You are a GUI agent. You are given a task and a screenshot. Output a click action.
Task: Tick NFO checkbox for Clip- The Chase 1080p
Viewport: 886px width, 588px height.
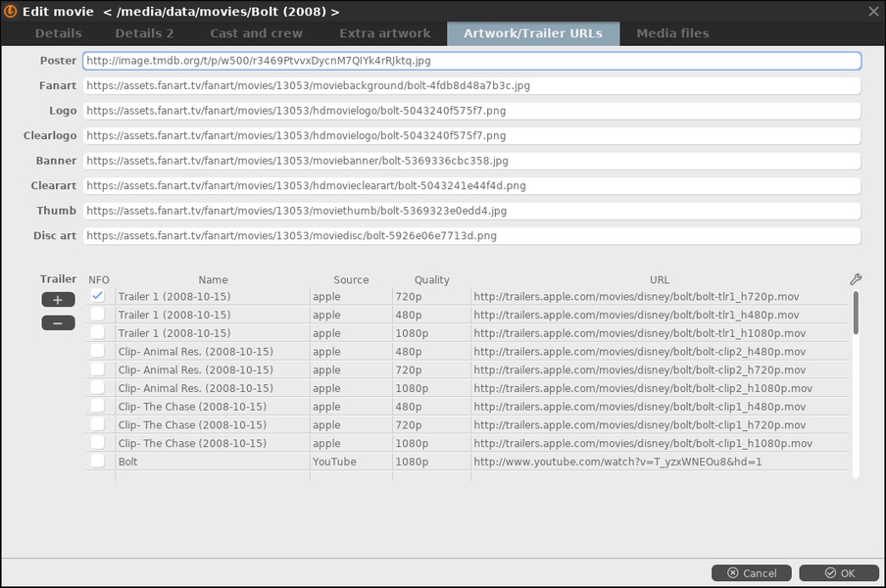tap(98, 443)
